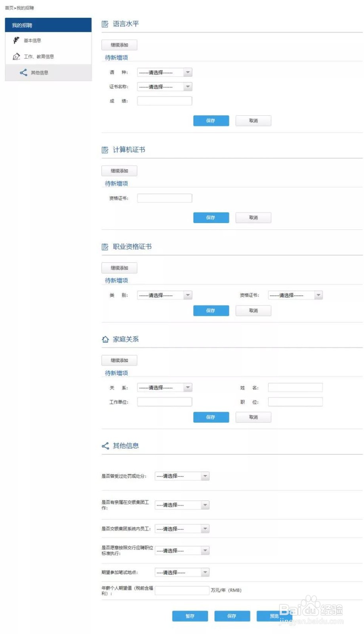Open 是否有亲属在交银集团工作 dropdown
The image size is (364, 634).
coord(182,505)
